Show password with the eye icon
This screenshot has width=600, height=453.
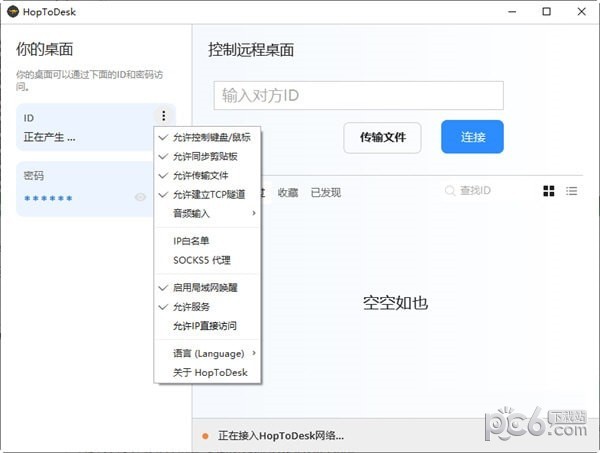coord(141,198)
